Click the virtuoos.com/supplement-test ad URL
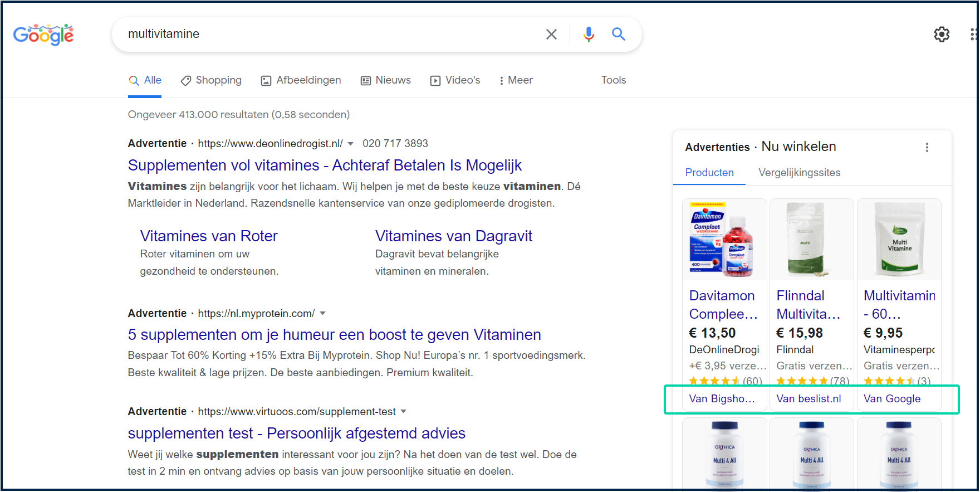Screen dimensions: 980x492 coord(297,412)
